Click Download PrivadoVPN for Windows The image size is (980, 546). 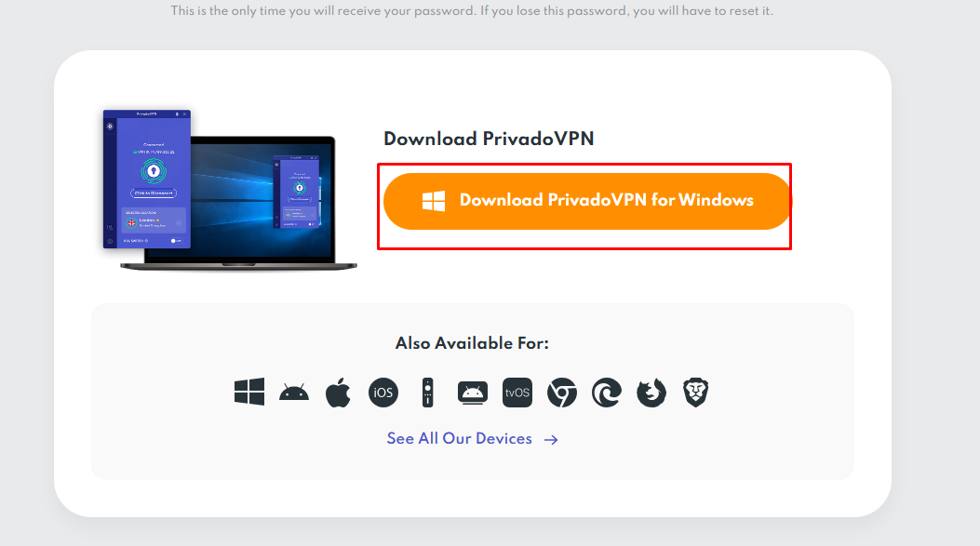coord(585,200)
